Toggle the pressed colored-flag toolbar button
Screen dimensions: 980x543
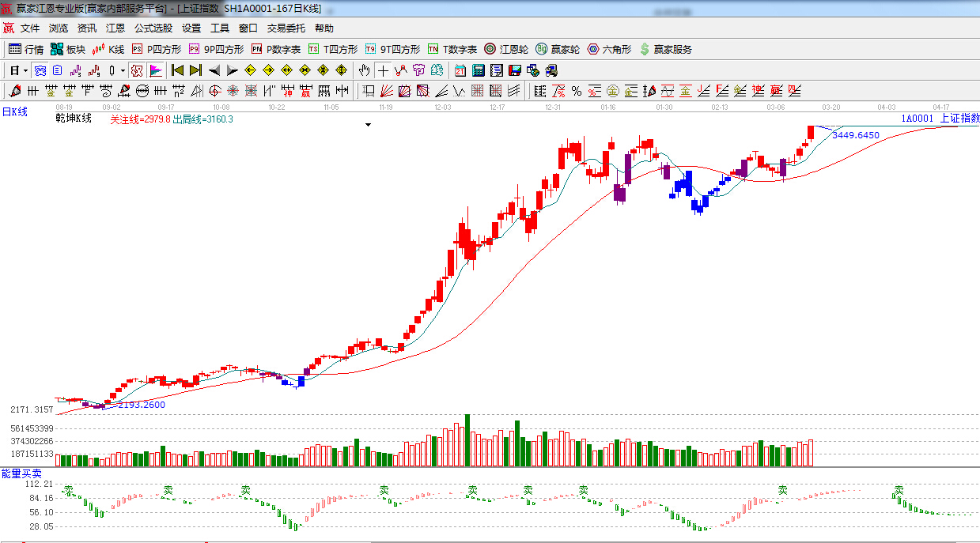coord(156,70)
